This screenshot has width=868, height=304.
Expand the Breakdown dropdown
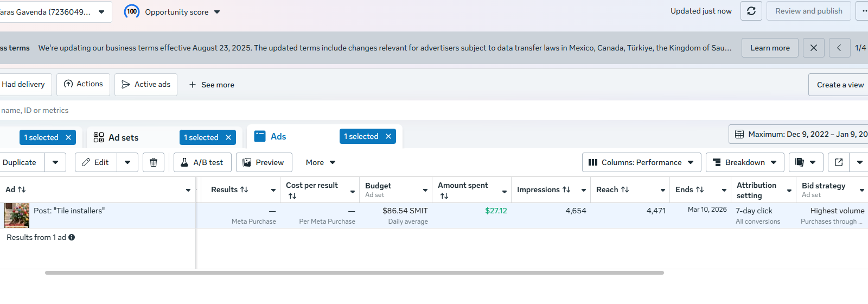point(744,162)
